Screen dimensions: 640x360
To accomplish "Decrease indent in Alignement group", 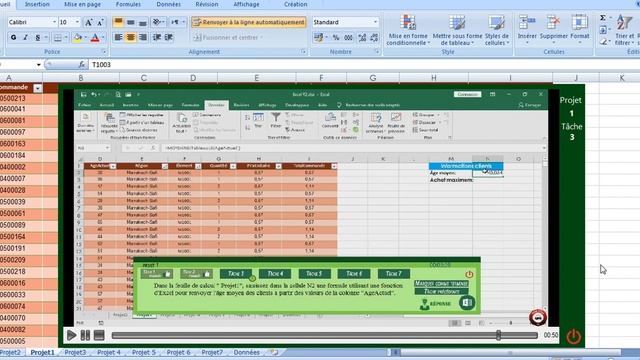I will (x=157, y=38).
